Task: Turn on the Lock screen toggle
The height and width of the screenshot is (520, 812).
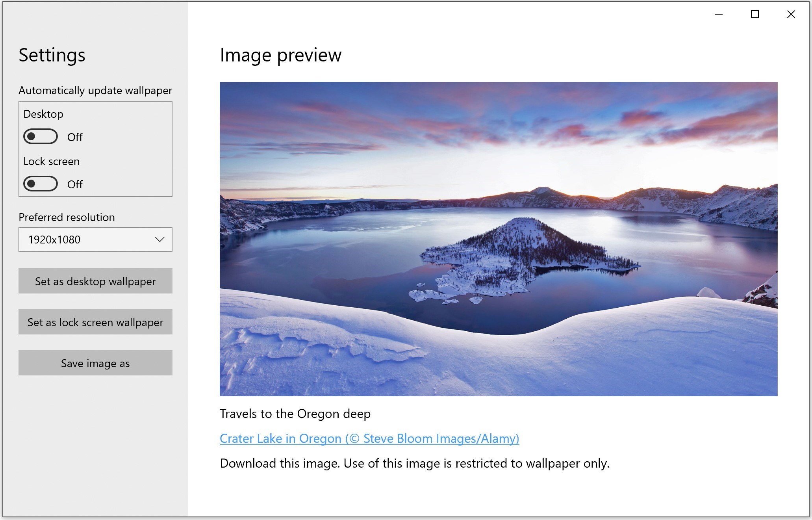Action: 40,184
